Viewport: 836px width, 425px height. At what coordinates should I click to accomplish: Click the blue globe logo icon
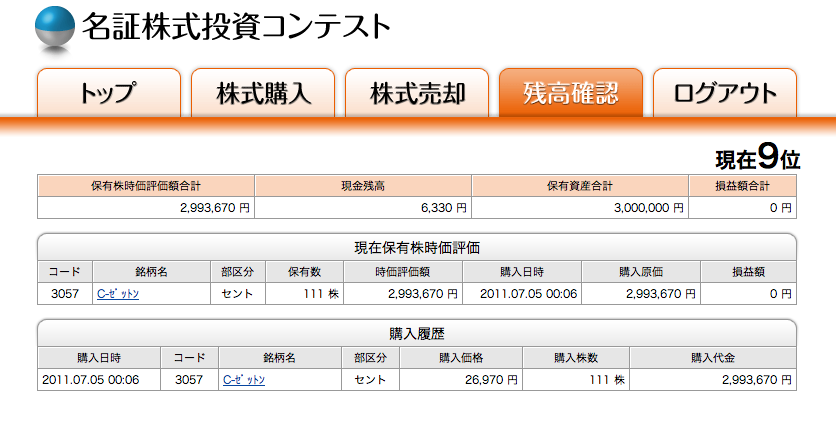(55, 26)
